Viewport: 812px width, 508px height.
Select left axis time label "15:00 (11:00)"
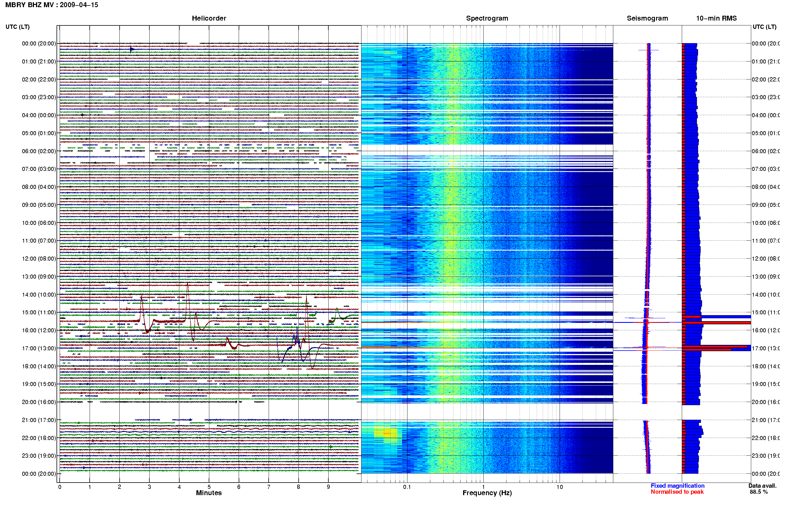pyautogui.click(x=39, y=313)
